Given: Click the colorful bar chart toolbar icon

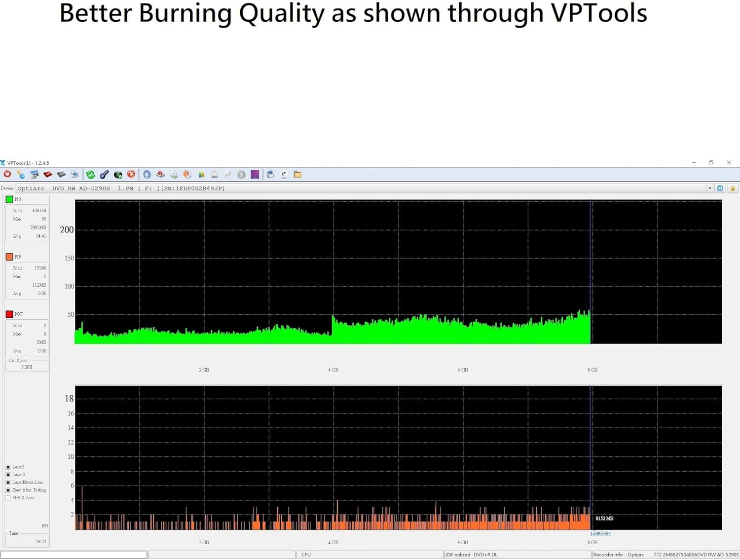Looking at the screenshot, I should point(201,174).
